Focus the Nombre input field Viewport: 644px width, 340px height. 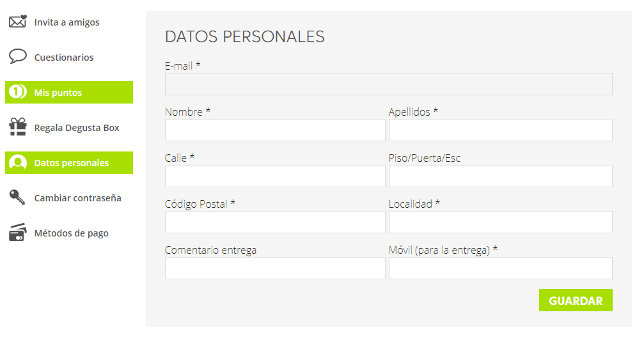click(x=275, y=130)
